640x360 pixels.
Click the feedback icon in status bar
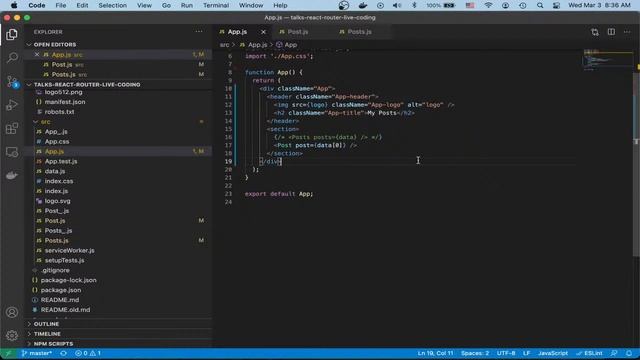coord(614,353)
